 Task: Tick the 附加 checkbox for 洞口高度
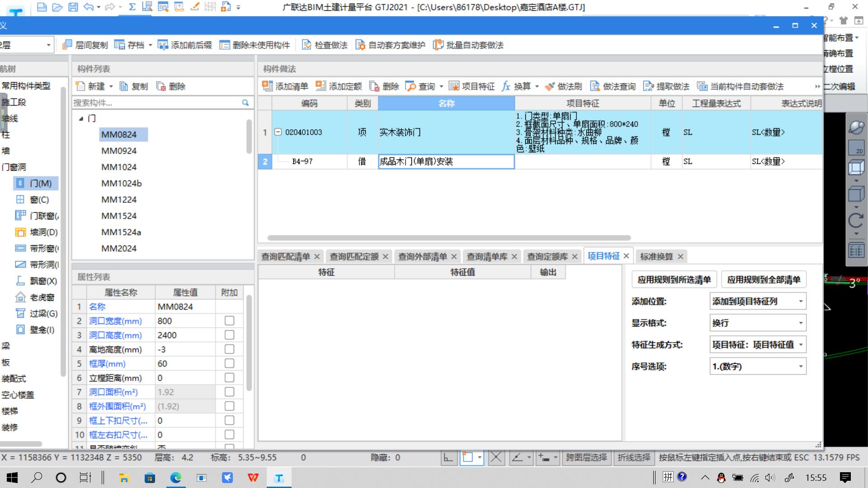pos(229,335)
